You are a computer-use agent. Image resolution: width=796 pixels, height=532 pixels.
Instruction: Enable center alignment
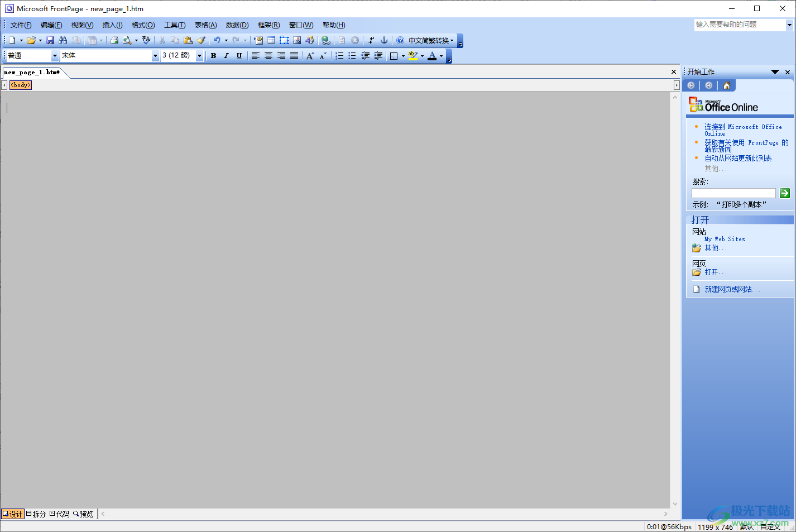(x=268, y=56)
